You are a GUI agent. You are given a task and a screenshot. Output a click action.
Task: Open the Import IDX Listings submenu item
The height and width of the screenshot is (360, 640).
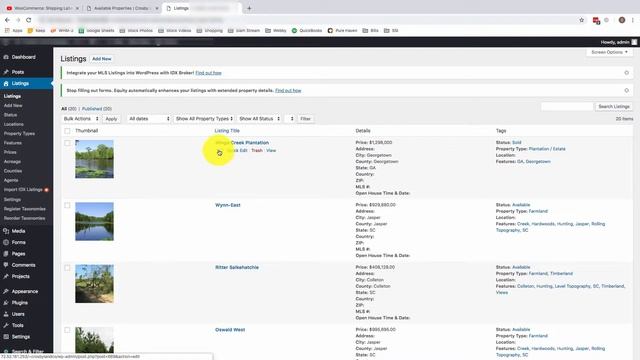pos(23,190)
